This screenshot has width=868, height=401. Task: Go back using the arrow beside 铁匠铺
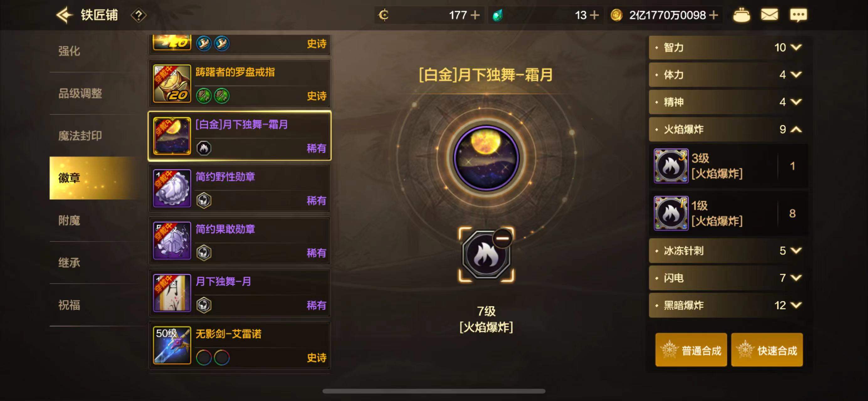pyautogui.click(x=64, y=15)
